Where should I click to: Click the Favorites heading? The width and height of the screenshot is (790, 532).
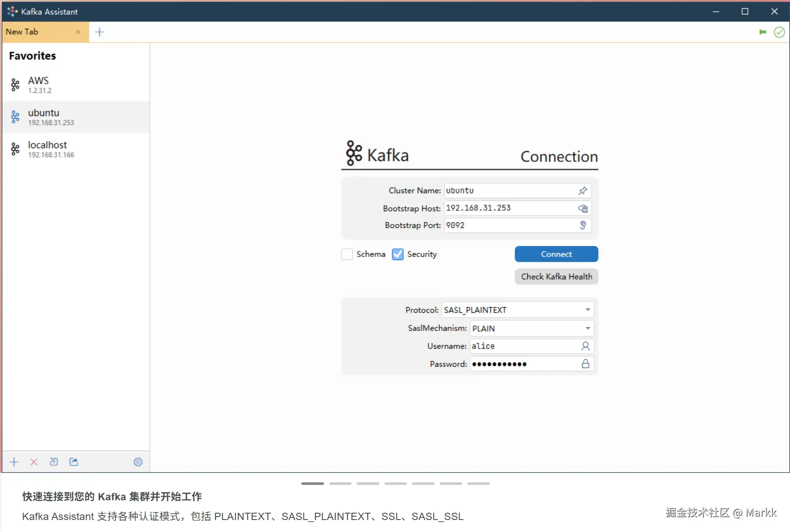coord(33,56)
